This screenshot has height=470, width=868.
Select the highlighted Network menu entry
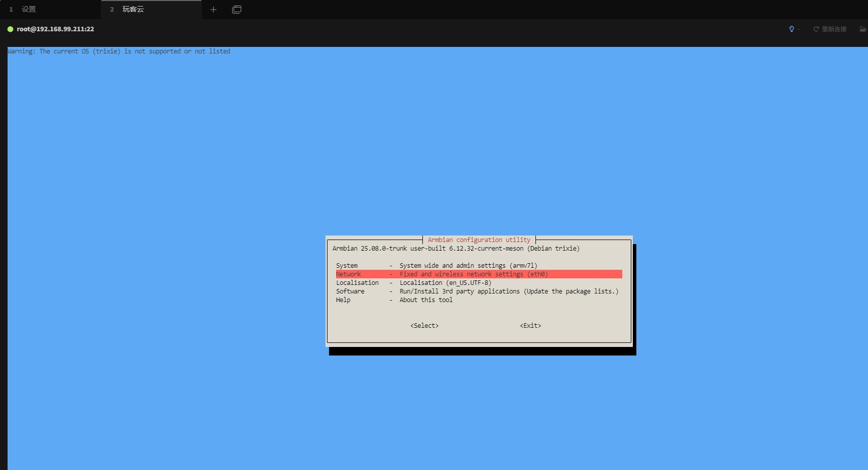point(479,274)
